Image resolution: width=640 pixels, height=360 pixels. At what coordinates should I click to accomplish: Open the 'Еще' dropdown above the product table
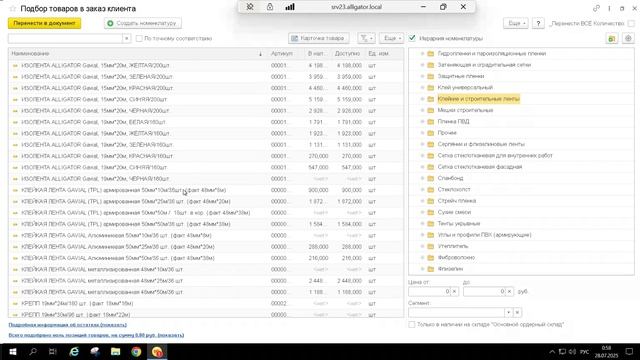coord(392,38)
